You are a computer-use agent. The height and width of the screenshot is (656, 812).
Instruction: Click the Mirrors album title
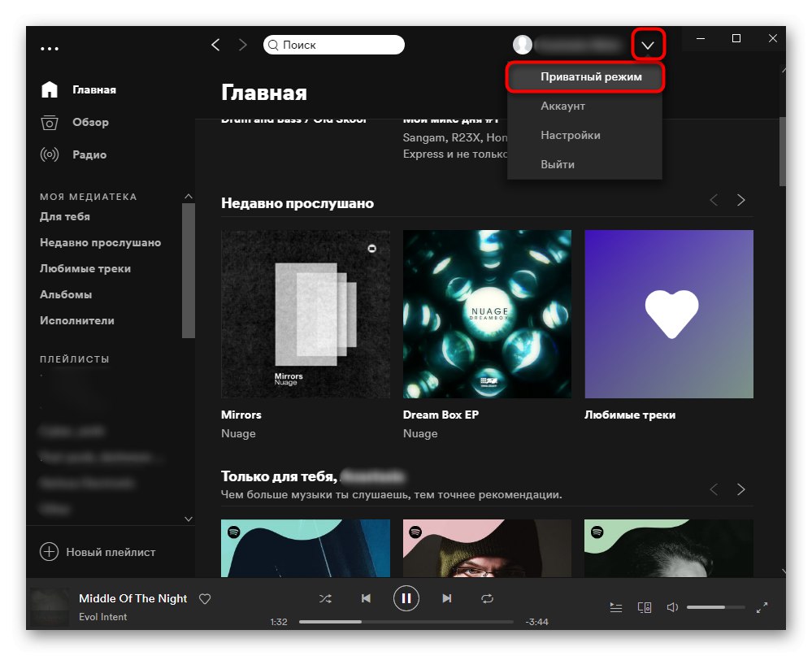click(241, 415)
